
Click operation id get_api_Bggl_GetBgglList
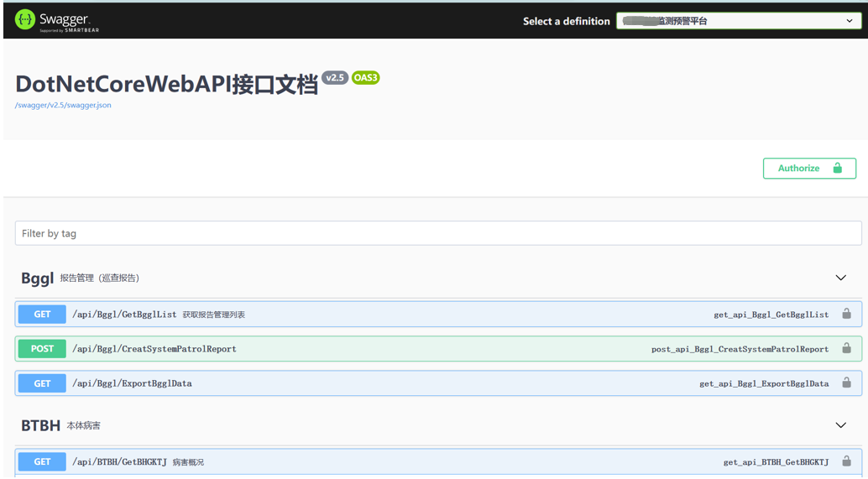click(771, 315)
